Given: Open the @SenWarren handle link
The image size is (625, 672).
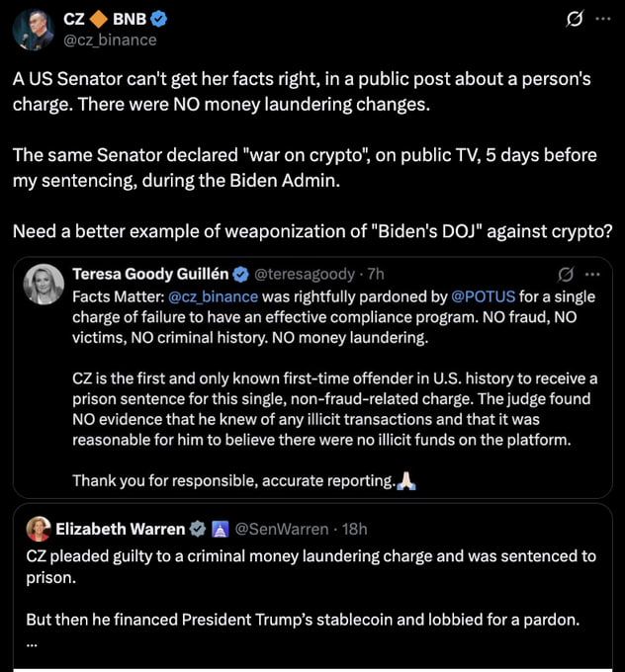Looking at the screenshot, I should [x=282, y=529].
